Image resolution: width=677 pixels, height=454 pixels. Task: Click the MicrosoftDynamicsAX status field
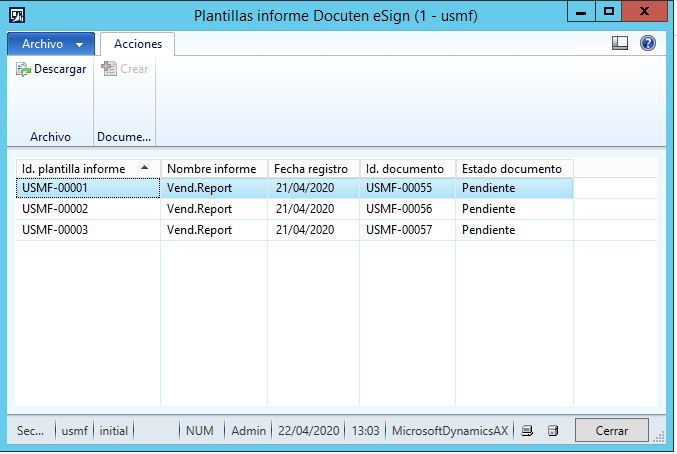[x=450, y=431]
